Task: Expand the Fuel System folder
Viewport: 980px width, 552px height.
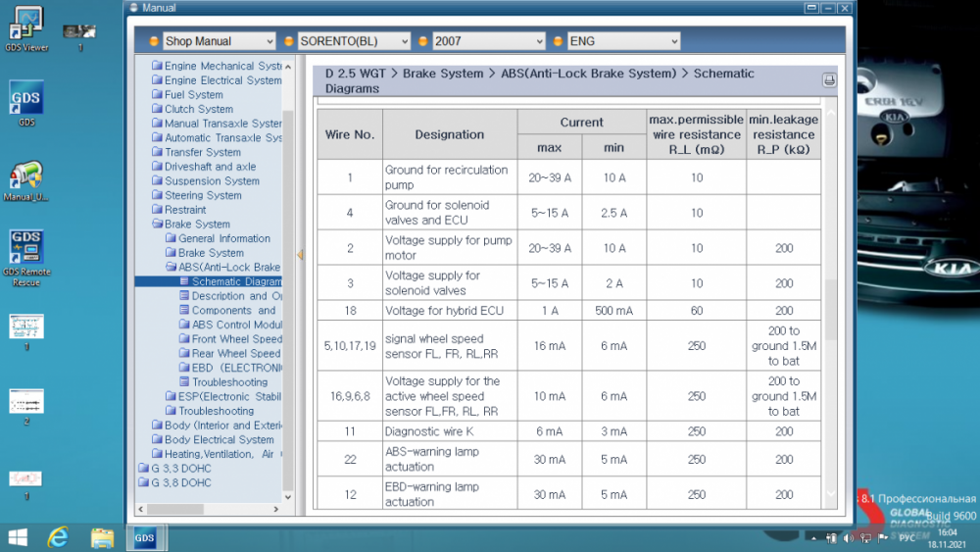Action: pyautogui.click(x=187, y=94)
